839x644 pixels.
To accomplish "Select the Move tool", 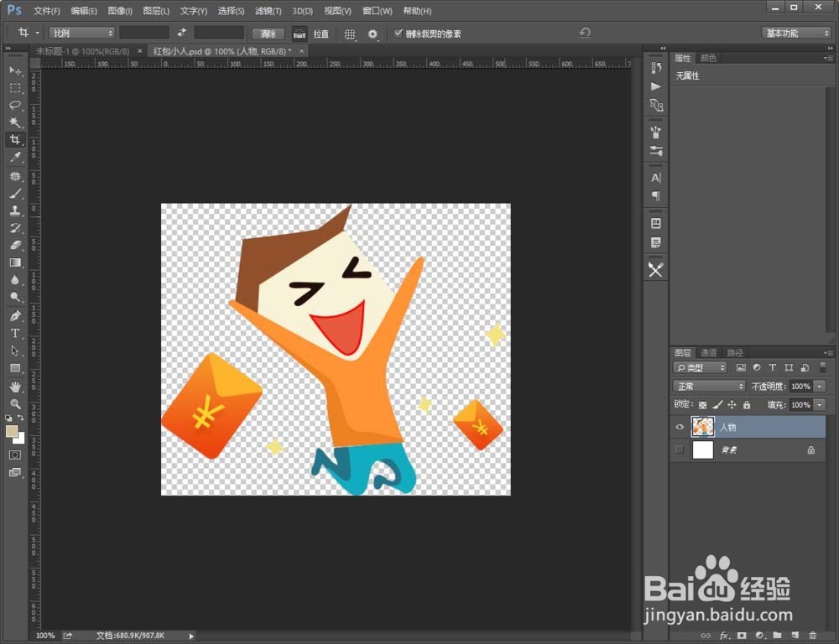I will click(x=15, y=70).
